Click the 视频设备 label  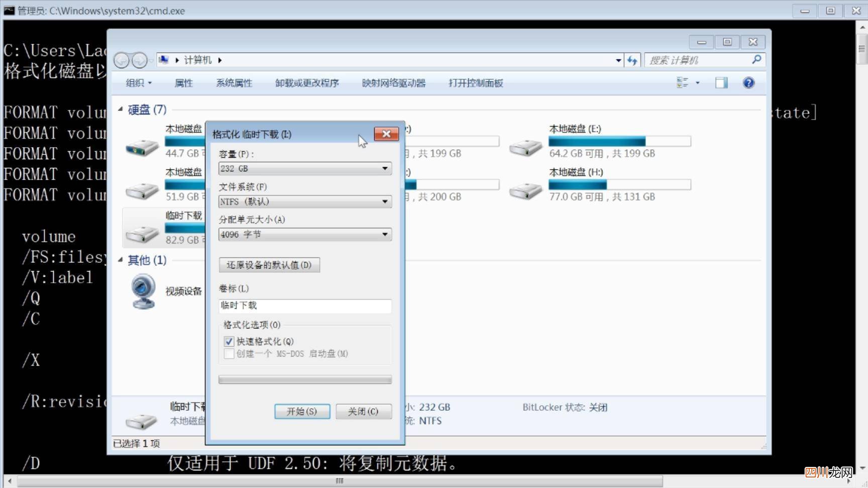point(184,291)
